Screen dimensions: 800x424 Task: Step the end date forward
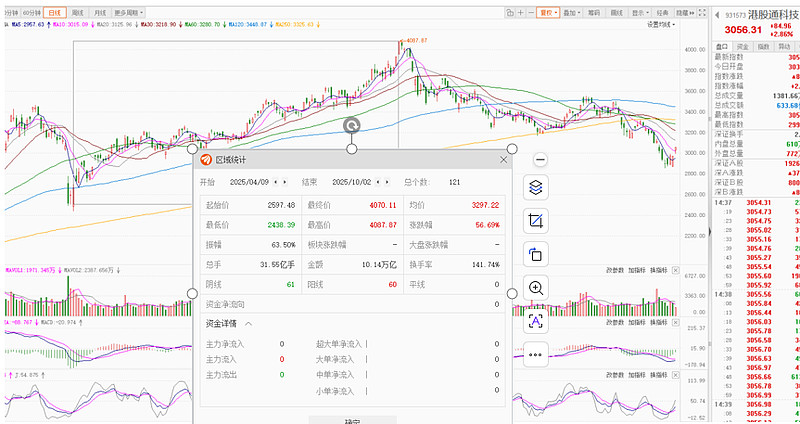point(387,182)
